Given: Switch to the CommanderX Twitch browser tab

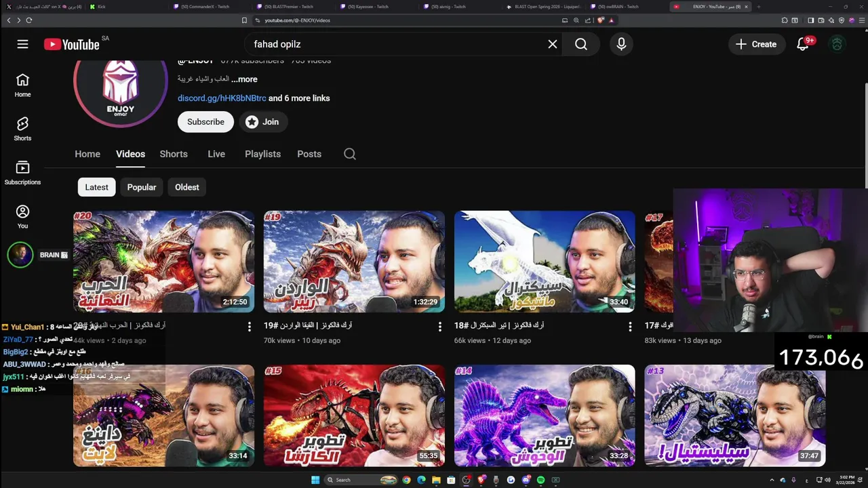Looking at the screenshot, I should tap(210, 7).
